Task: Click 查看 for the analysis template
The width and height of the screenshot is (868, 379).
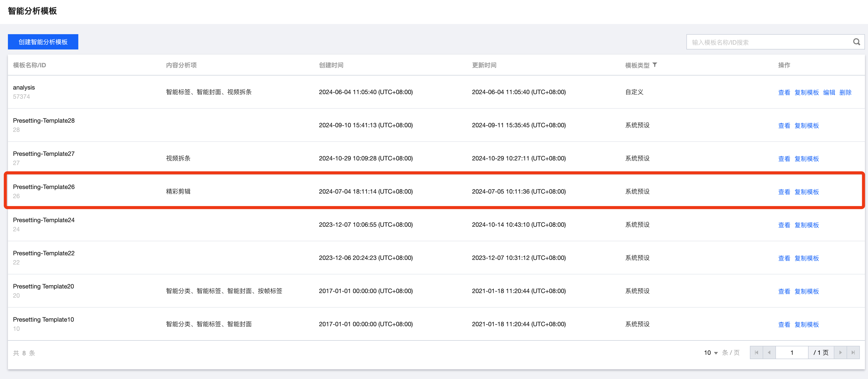Action: click(784, 92)
